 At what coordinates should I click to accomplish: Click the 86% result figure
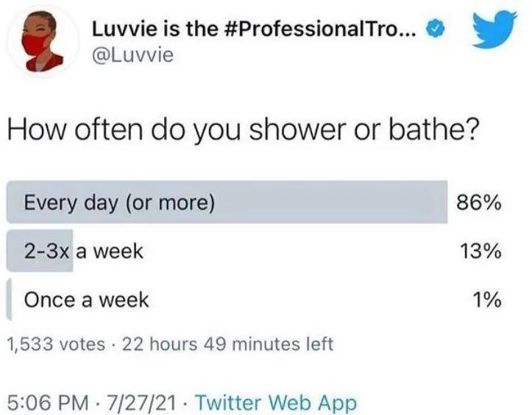tap(478, 203)
